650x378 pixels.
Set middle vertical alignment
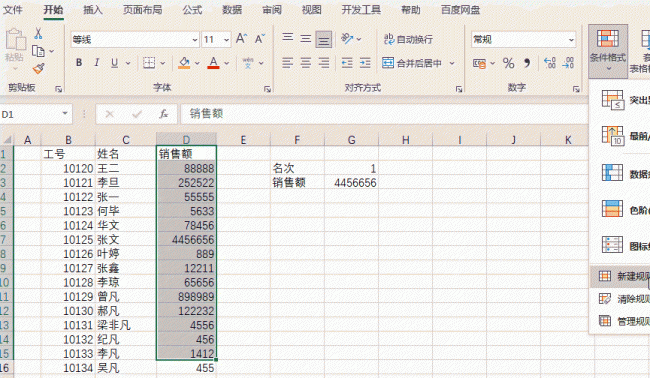[x=306, y=39]
